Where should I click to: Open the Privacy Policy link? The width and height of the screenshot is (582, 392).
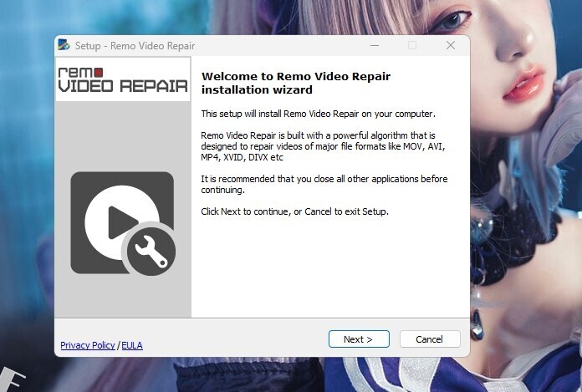click(x=88, y=345)
